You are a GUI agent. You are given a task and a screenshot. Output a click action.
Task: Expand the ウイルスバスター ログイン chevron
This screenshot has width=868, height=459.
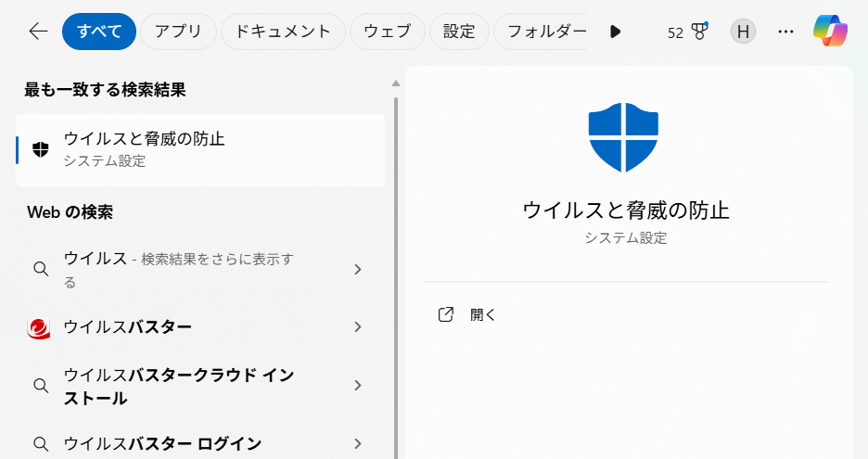(x=358, y=443)
